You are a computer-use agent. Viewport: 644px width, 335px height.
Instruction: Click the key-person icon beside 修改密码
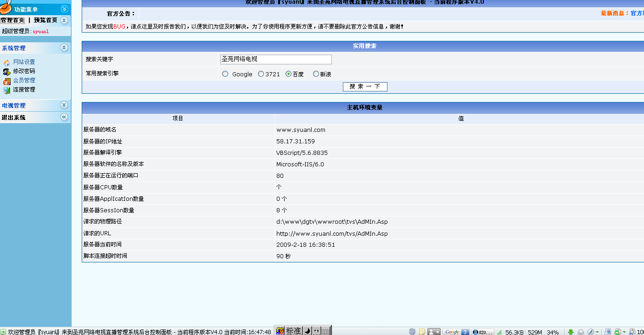click(6, 71)
